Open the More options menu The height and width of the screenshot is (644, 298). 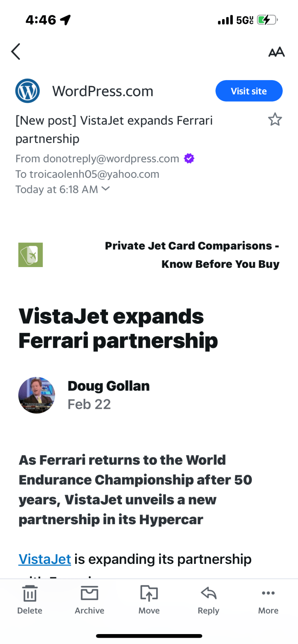(268, 599)
